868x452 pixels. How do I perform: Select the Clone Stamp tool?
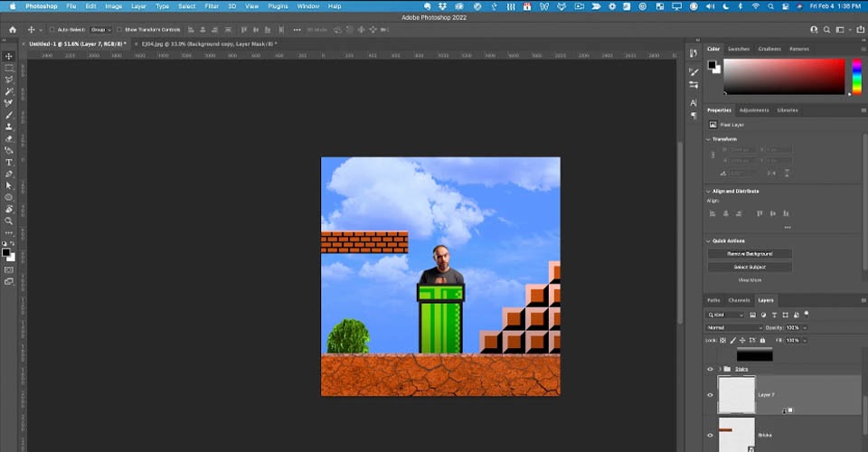9,127
